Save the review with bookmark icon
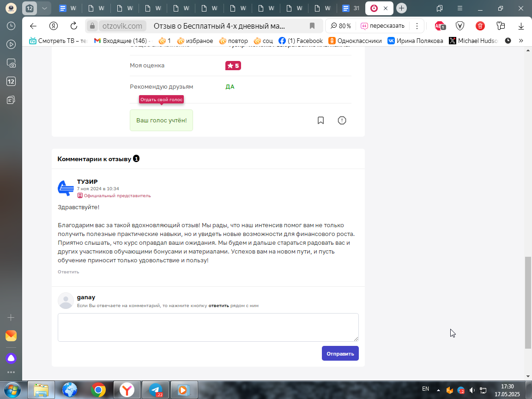532x399 pixels. [320, 120]
